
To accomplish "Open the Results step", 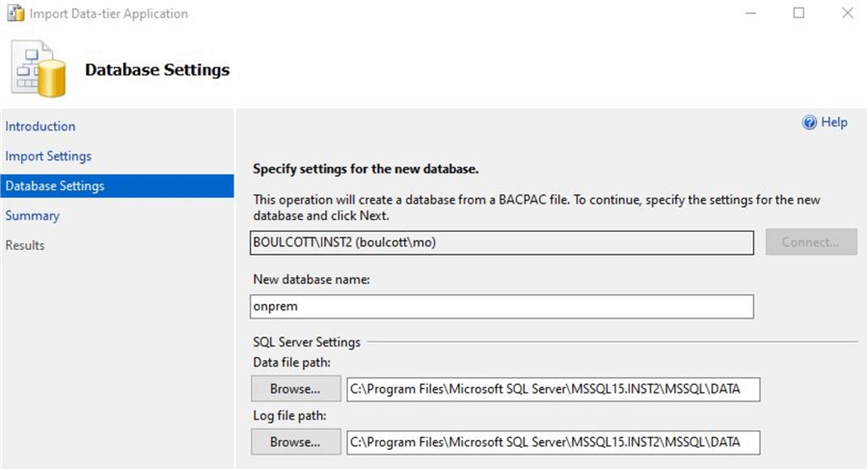I will pyautogui.click(x=25, y=245).
